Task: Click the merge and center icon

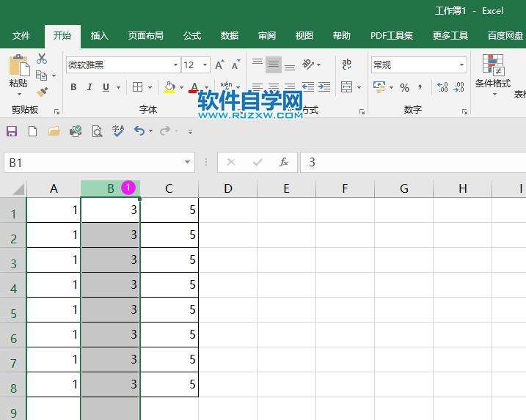Action: [346, 87]
